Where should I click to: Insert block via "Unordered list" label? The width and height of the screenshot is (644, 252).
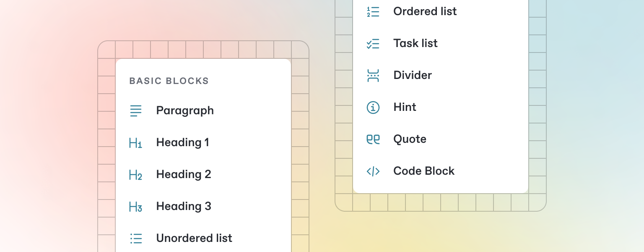coord(194,239)
